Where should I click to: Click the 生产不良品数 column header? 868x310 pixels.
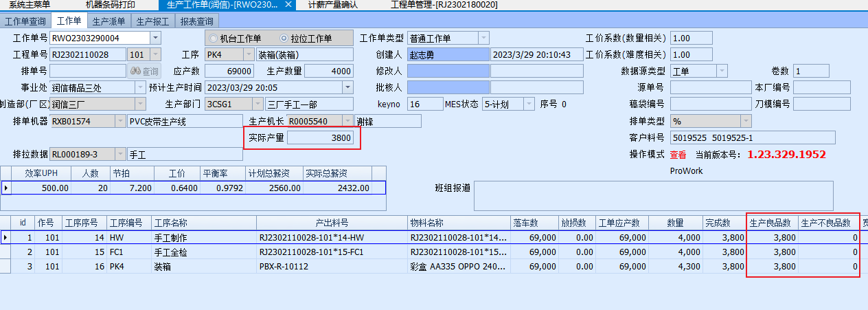tap(829, 223)
